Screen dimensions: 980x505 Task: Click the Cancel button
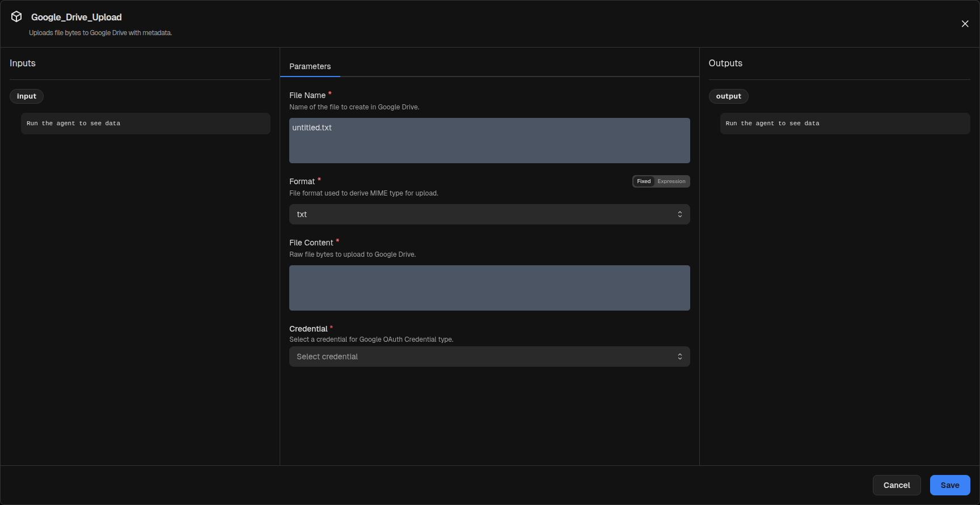[x=897, y=485]
